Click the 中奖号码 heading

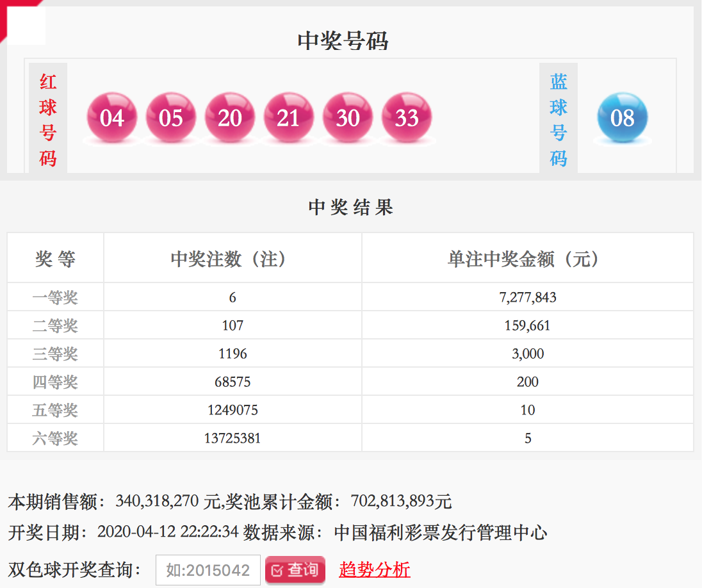tap(343, 41)
